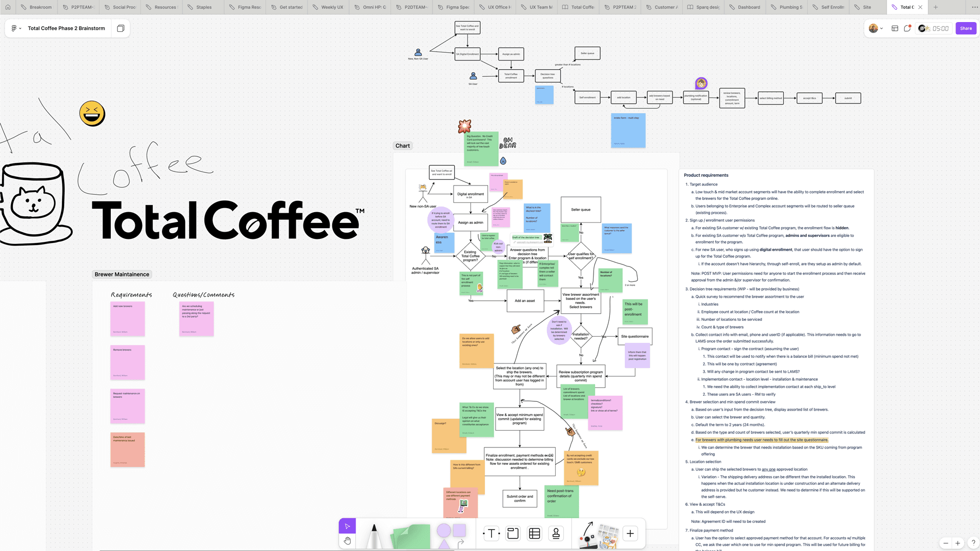980x551 pixels.
Task: Open the tab overflow ellipsis menu
Action: [x=974, y=7]
